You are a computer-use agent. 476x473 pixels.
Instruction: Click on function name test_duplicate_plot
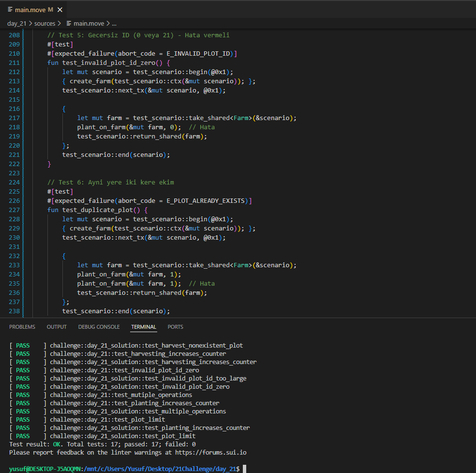pos(97,210)
